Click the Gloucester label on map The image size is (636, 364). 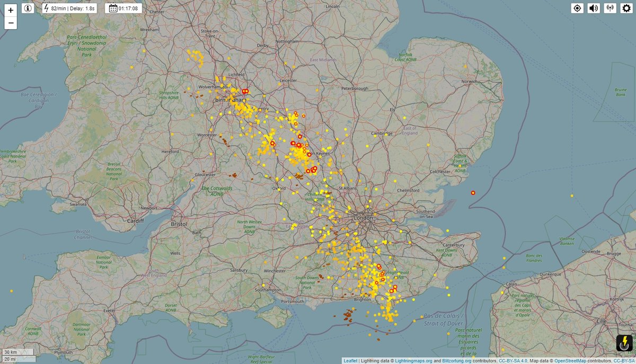point(205,174)
